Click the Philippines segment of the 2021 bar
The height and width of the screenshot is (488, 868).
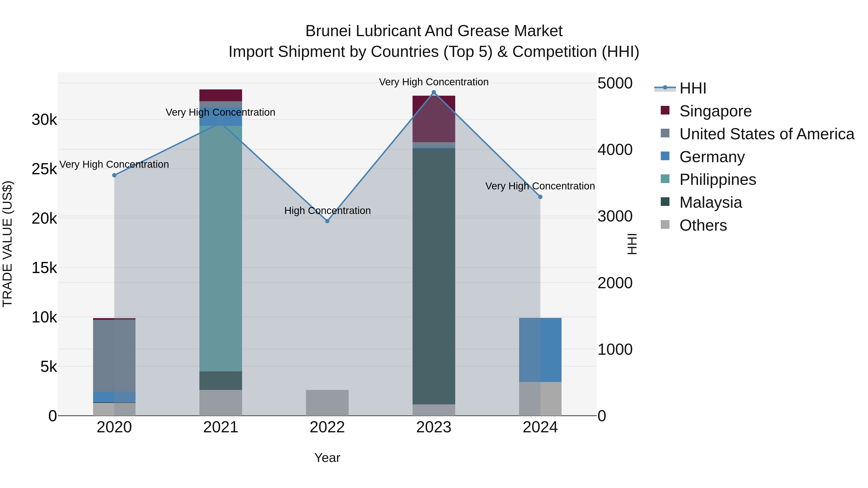[x=221, y=248]
